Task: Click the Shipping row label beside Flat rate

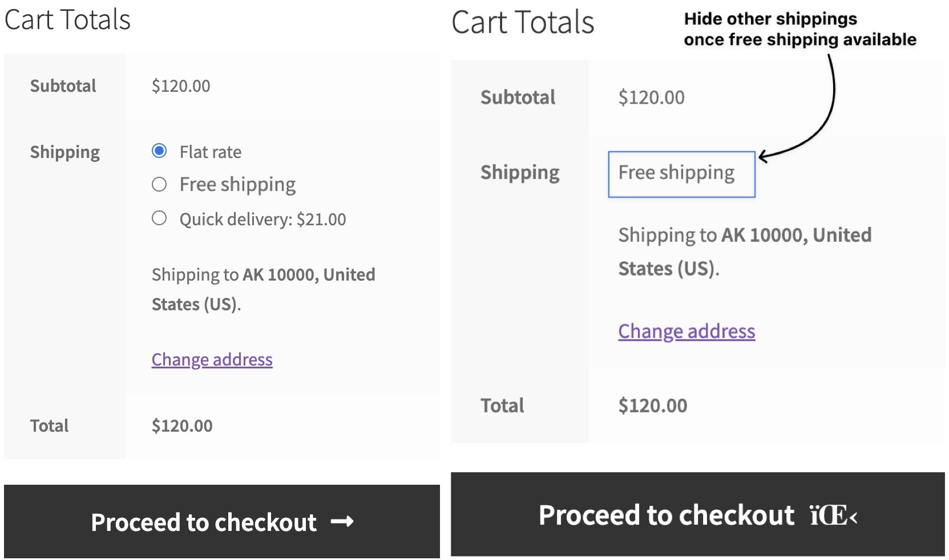Action: click(x=64, y=152)
